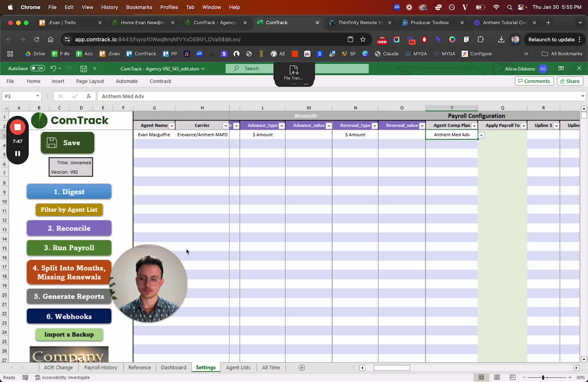Open the P3 cell validation dropdown

[481, 135]
